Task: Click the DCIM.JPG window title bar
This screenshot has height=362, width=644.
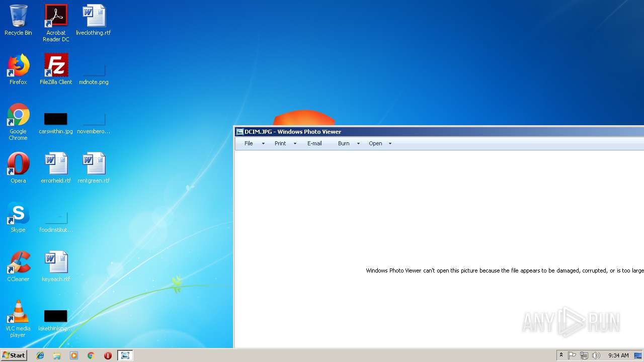Action: 439,132
